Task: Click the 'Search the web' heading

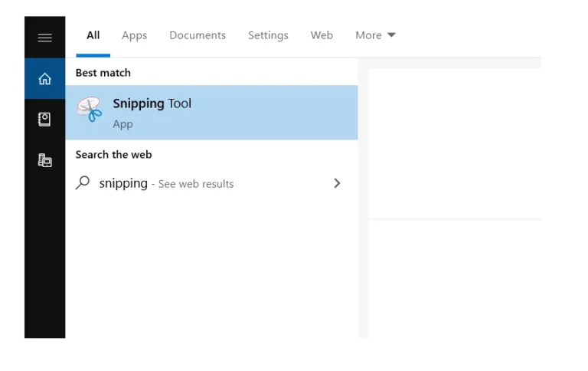Action: pyautogui.click(x=113, y=155)
